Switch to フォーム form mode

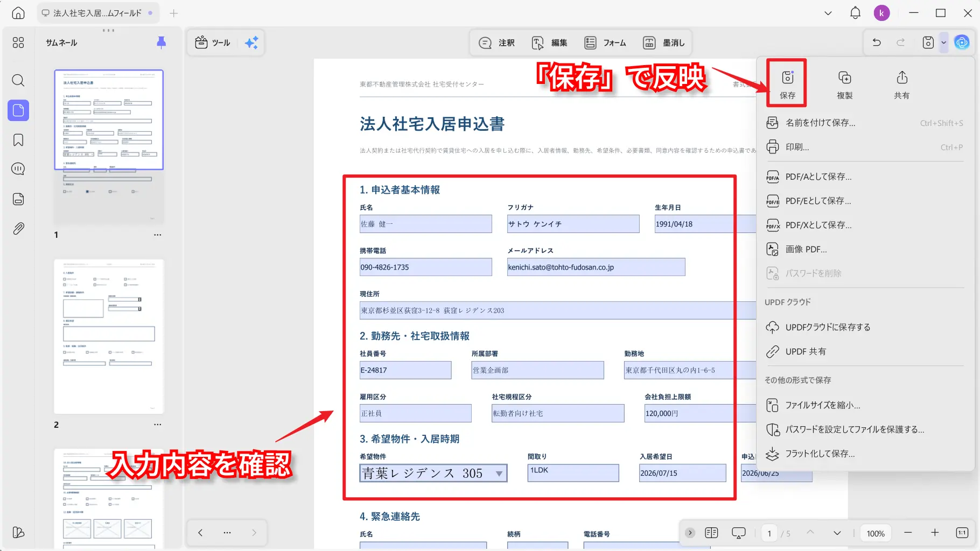click(x=605, y=43)
